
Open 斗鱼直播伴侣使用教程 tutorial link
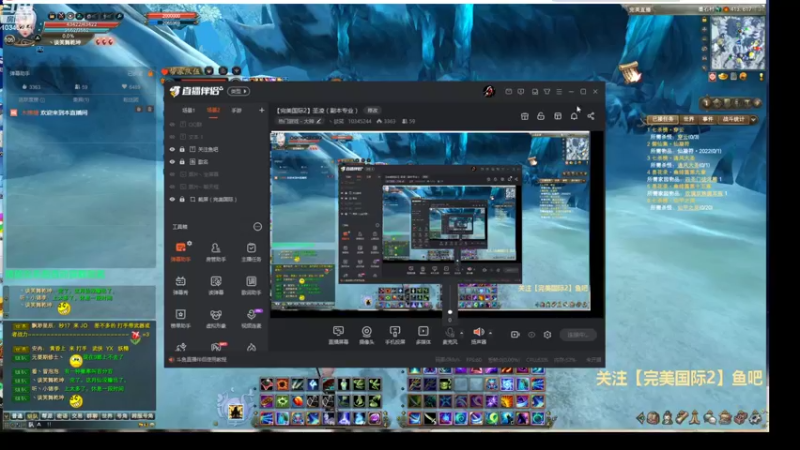click(x=201, y=360)
